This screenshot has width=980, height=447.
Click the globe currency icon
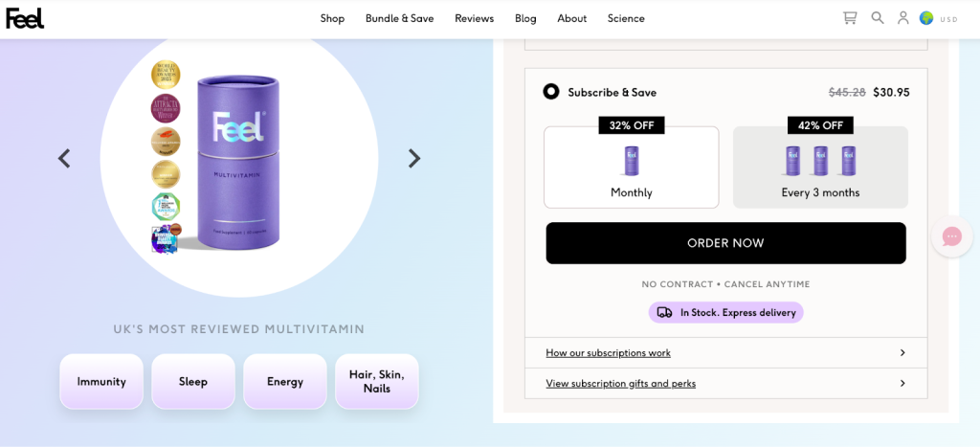(x=926, y=18)
